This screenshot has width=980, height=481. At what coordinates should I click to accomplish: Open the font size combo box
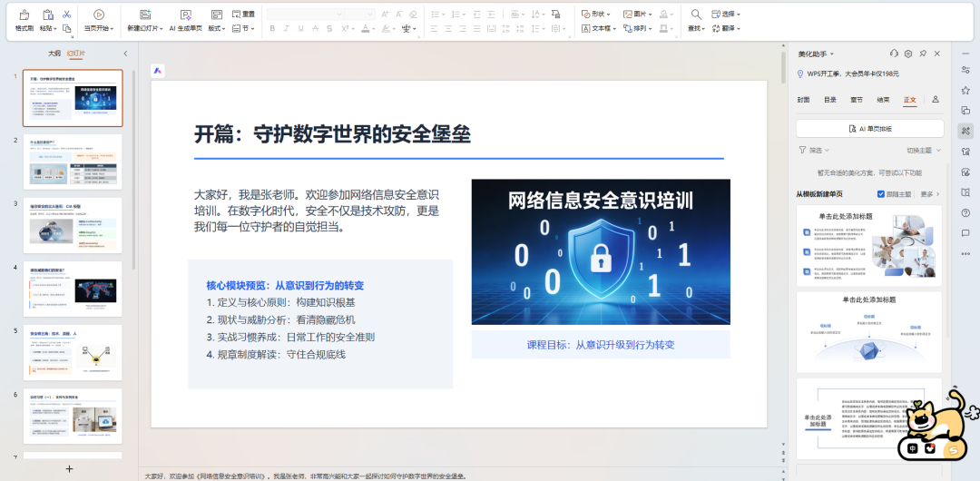pyautogui.click(x=360, y=14)
